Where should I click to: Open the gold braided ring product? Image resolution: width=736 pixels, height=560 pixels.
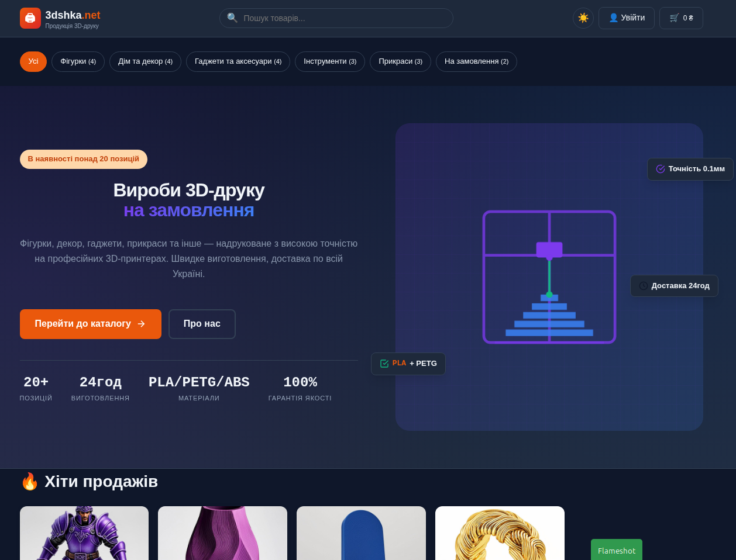pyautogui.click(x=500, y=533)
